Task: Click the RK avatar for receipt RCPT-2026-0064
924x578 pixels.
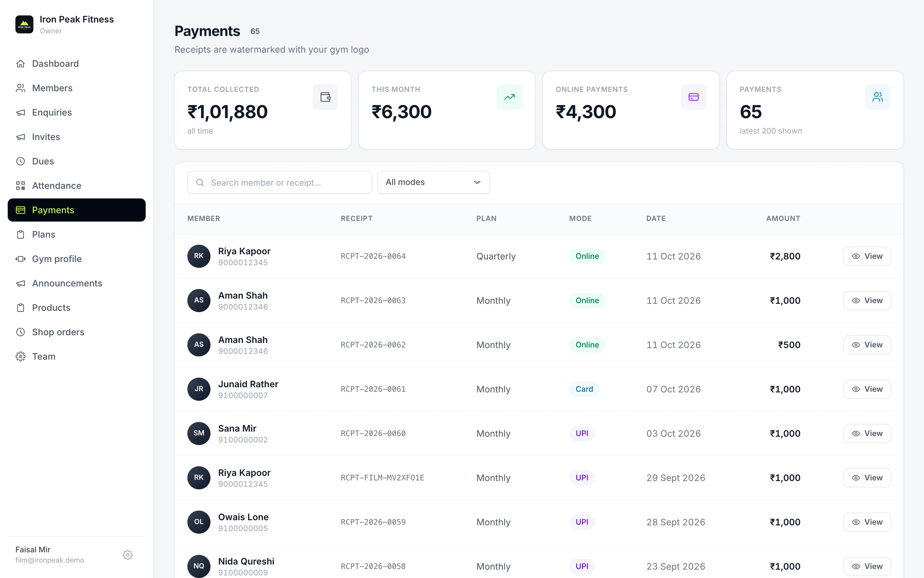Action: 199,256
